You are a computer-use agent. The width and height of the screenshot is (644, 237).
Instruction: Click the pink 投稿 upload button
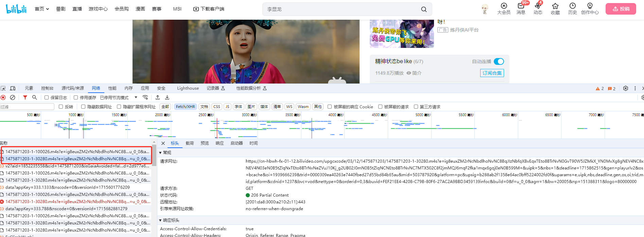click(621, 9)
